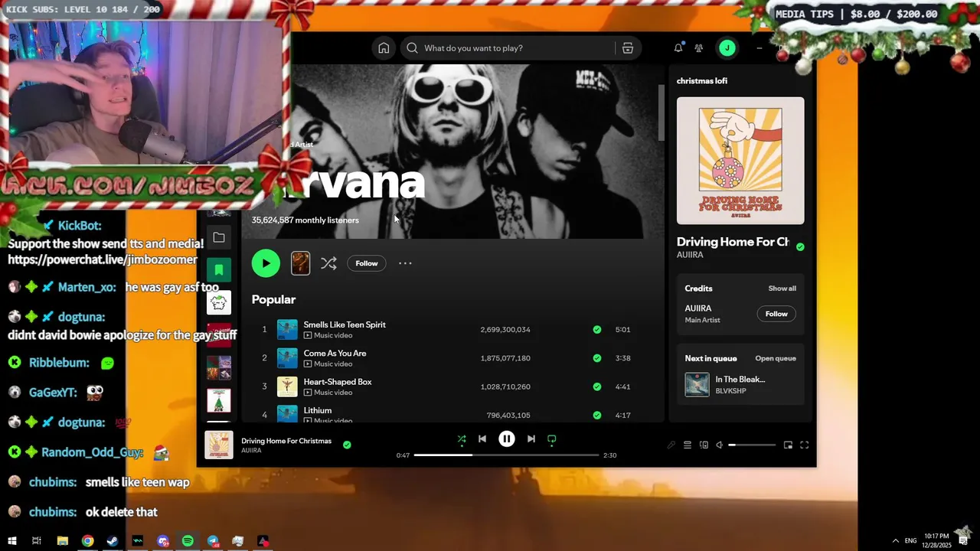Show all credits
This screenshot has height=551, width=980.
tap(782, 289)
